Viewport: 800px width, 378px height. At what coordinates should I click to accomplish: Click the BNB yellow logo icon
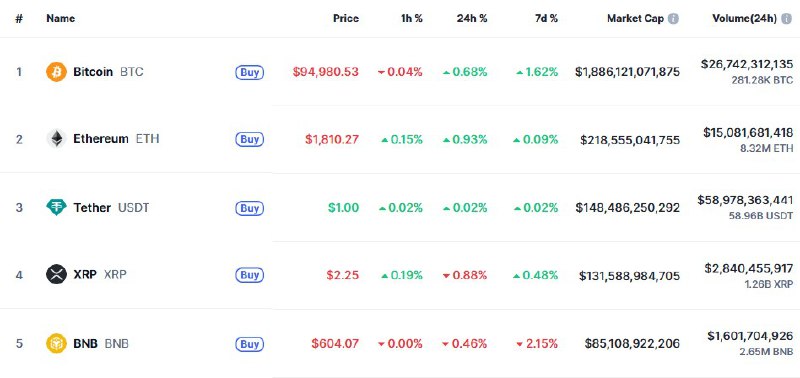pos(56,343)
